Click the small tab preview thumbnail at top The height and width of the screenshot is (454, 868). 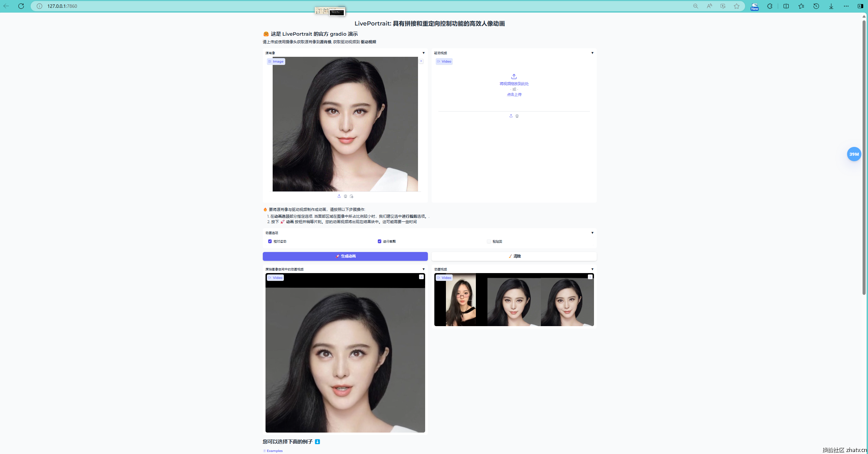330,12
